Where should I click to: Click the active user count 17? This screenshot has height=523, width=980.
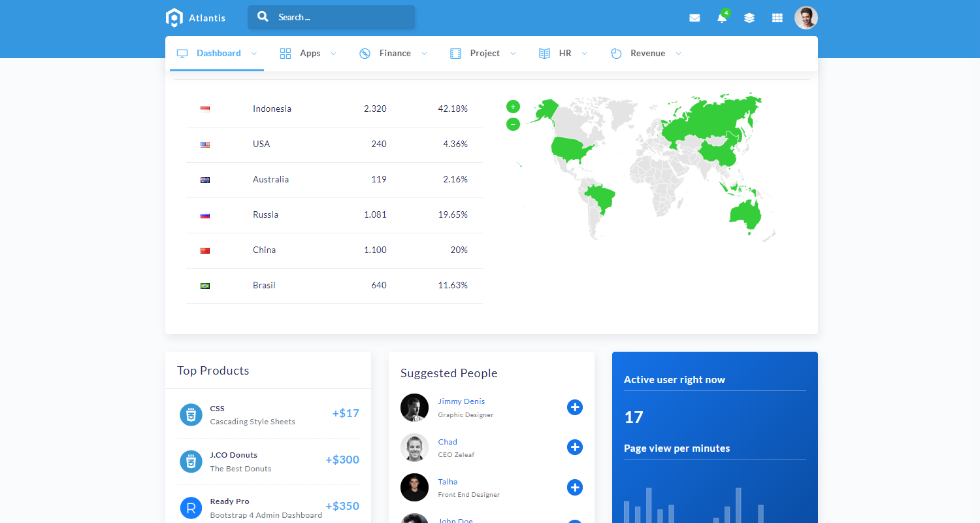[x=634, y=417]
